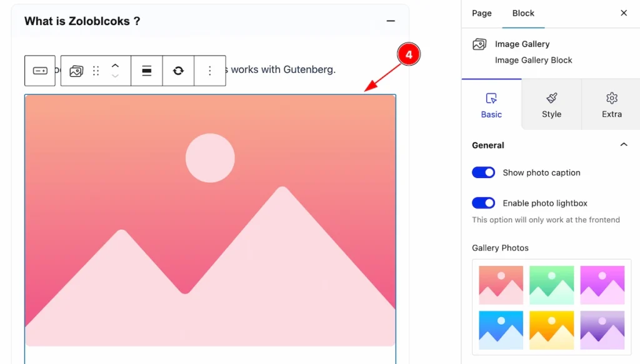
Task: Select the pink gallery photo thumbnail
Action: click(x=501, y=285)
